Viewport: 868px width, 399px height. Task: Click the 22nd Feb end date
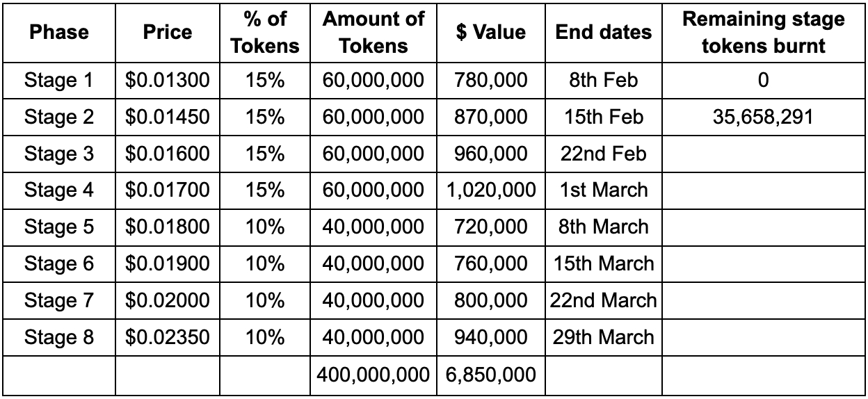tap(604, 154)
